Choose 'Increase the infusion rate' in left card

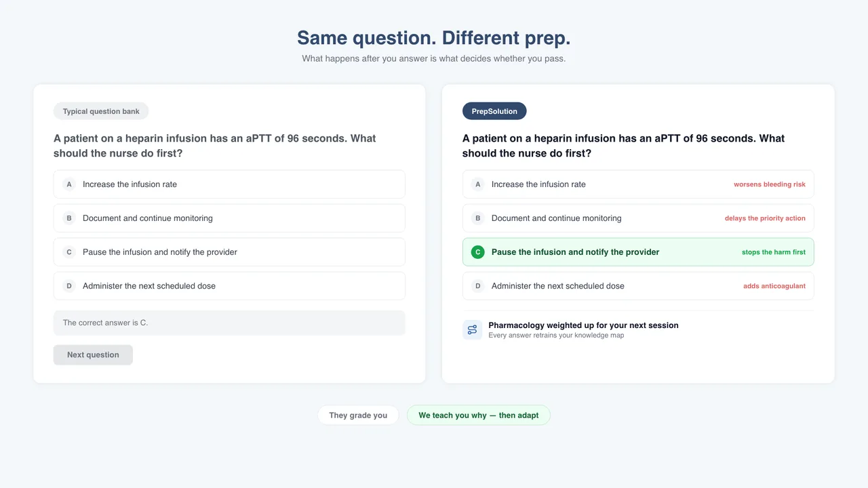(x=229, y=184)
